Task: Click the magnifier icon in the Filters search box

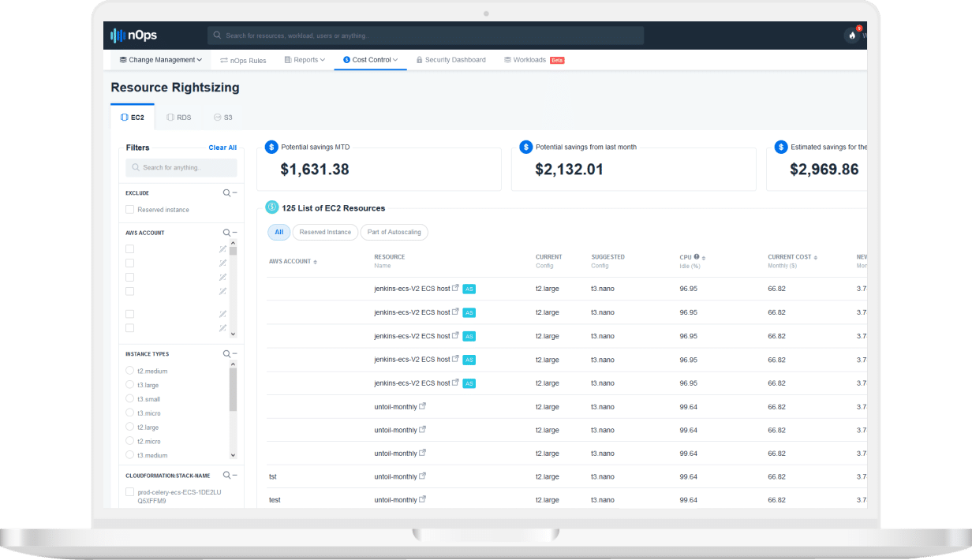Action: (x=136, y=167)
